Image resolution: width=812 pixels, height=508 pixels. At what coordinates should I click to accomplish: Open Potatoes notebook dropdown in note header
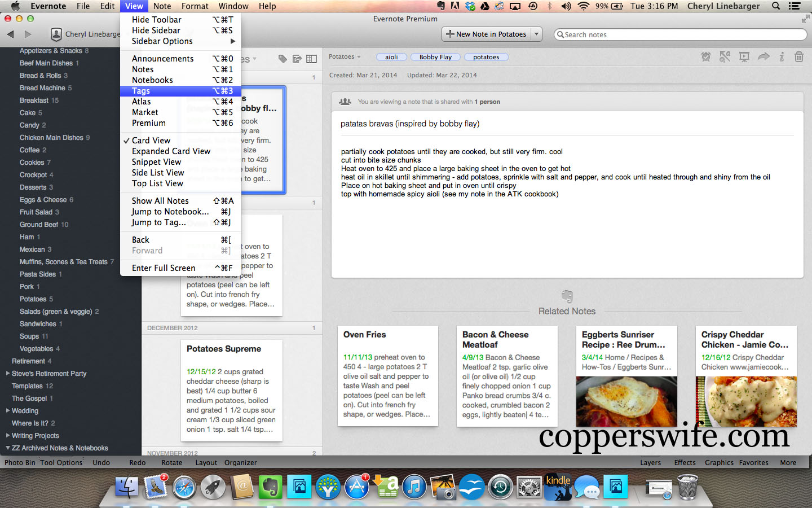tap(345, 57)
